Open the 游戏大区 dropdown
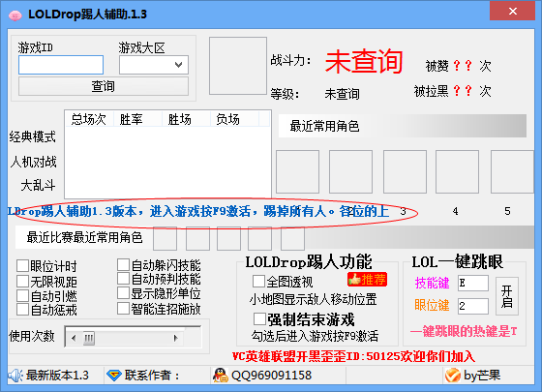542x392 pixels. (x=154, y=65)
